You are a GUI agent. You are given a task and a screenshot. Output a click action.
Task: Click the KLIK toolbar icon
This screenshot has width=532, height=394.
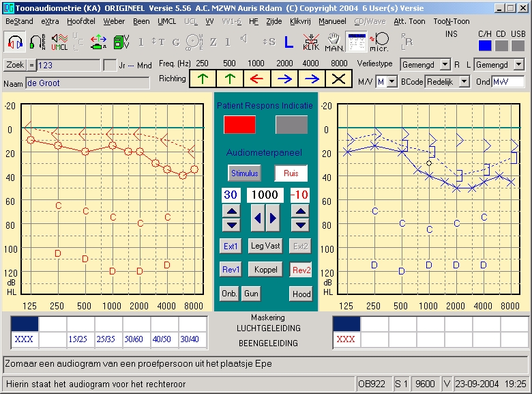pos(310,42)
